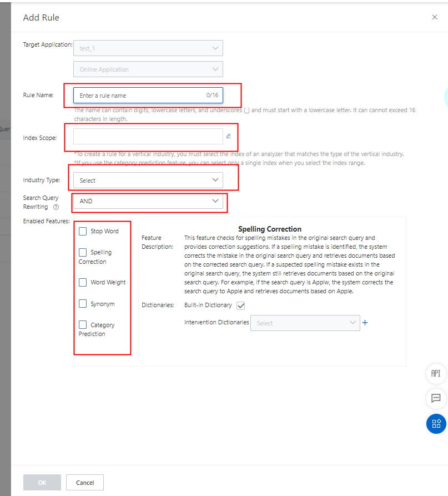Click the Intervention Dictionaries label
Image resolution: width=448 pixels, height=496 pixels.
217,322
